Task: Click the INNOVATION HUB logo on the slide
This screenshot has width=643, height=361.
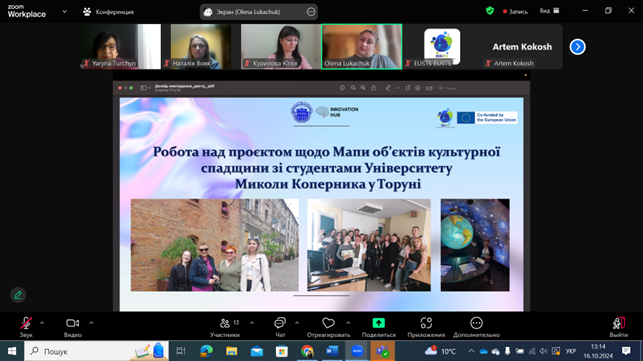Action: pos(337,112)
